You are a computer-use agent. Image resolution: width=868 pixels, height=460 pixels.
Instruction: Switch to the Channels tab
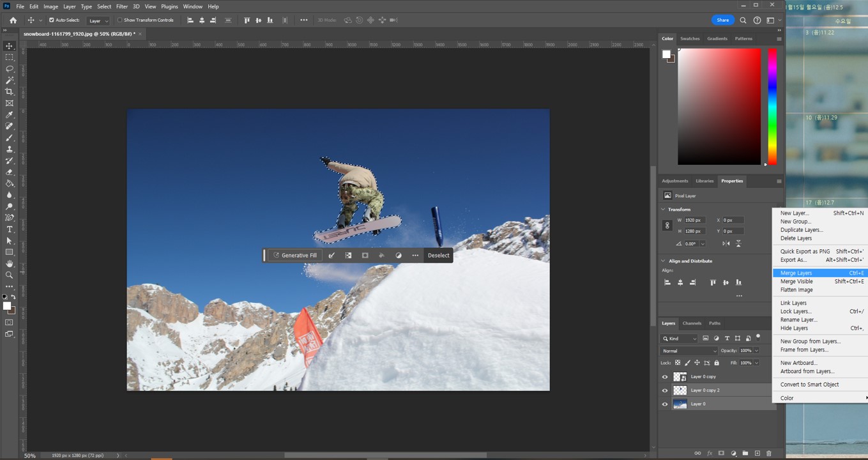(692, 323)
